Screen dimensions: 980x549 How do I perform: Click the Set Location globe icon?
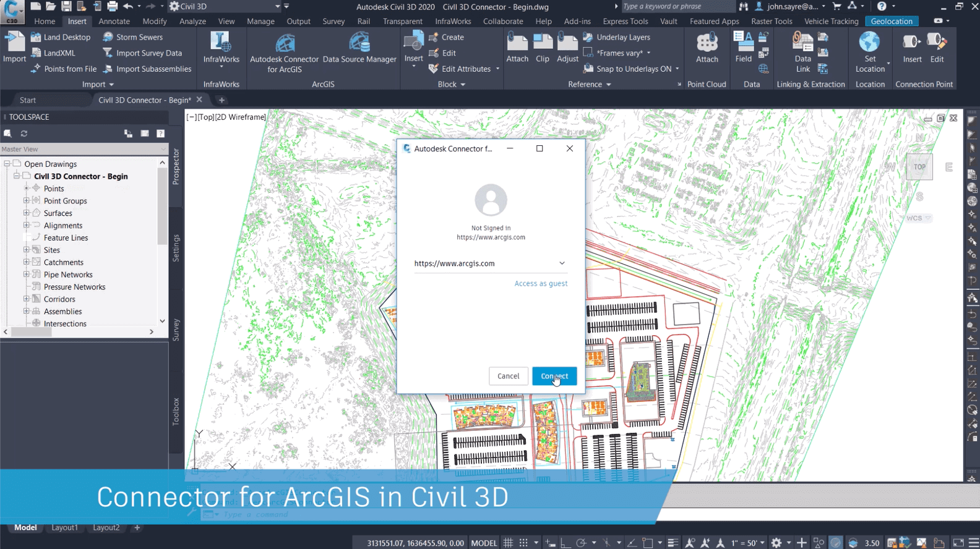869,43
